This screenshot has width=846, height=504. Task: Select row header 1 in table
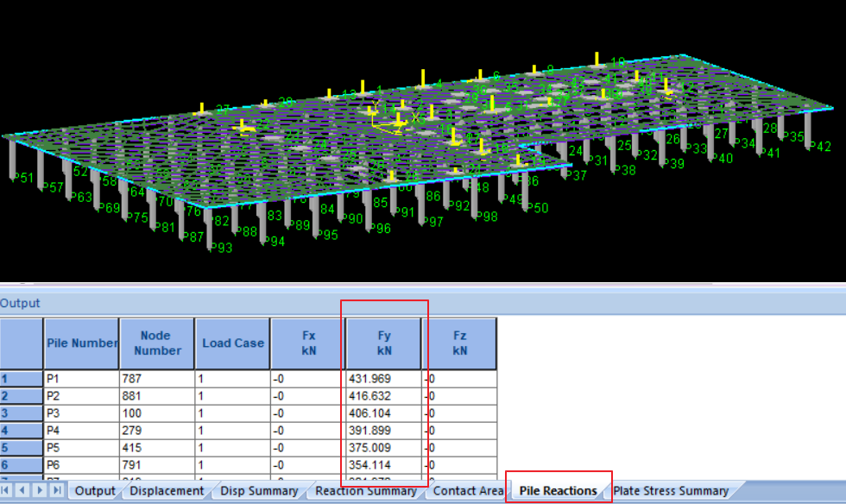(x=22, y=379)
